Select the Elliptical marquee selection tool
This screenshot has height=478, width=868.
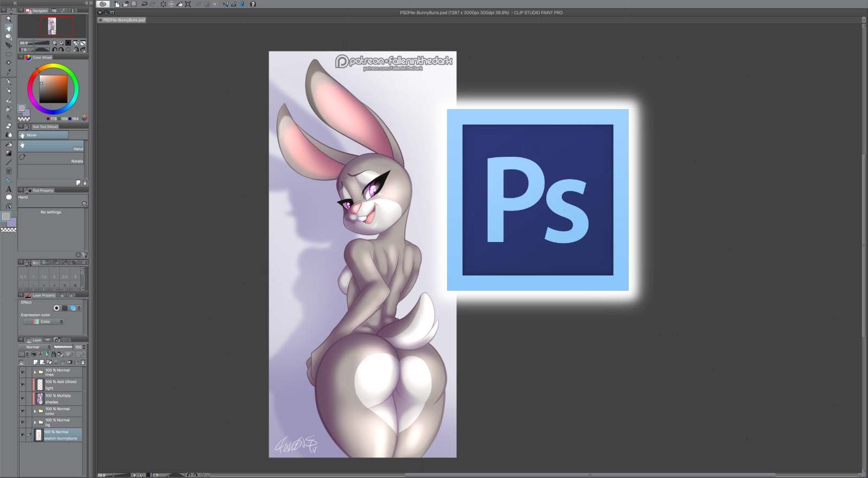coord(9,54)
